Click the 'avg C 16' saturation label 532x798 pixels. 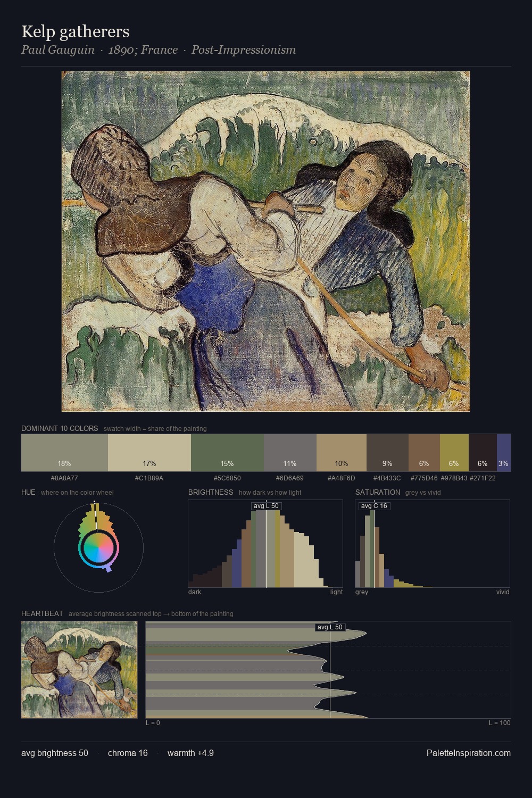374,506
